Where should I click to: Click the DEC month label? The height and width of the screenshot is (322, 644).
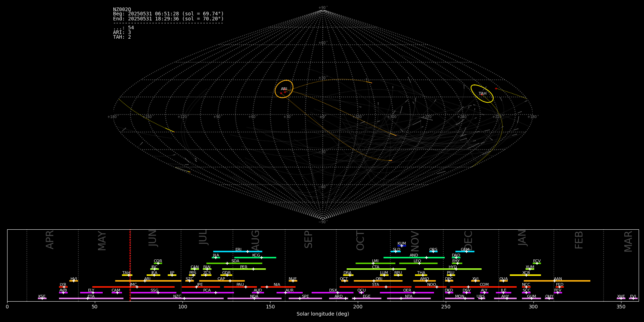(x=468, y=241)
